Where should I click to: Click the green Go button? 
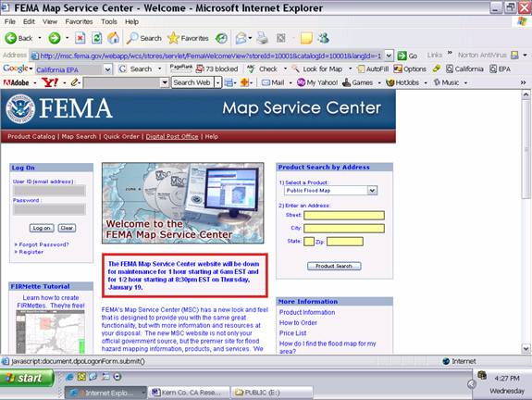click(x=407, y=56)
